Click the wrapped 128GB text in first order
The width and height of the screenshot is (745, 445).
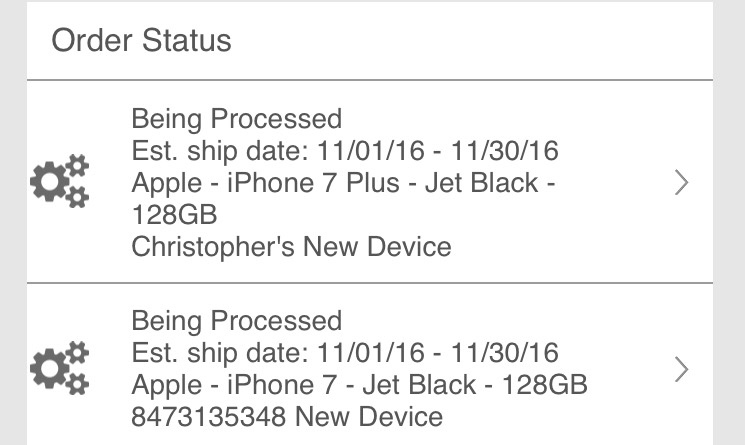(174, 215)
